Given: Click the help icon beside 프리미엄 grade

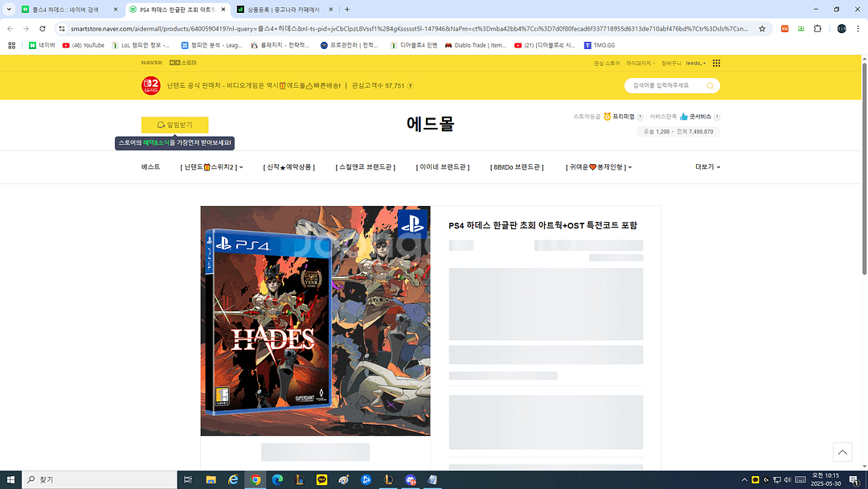Looking at the screenshot, I should tap(640, 117).
